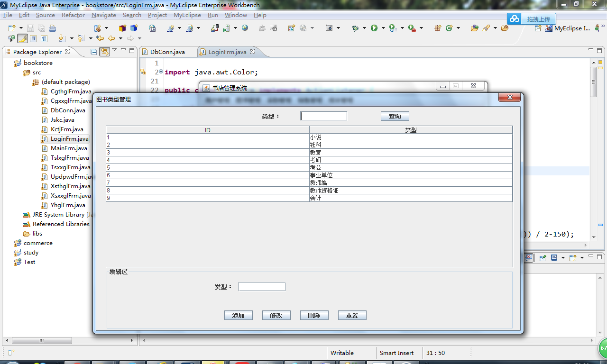
Task: Open the Navigate menu
Action: point(103,15)
